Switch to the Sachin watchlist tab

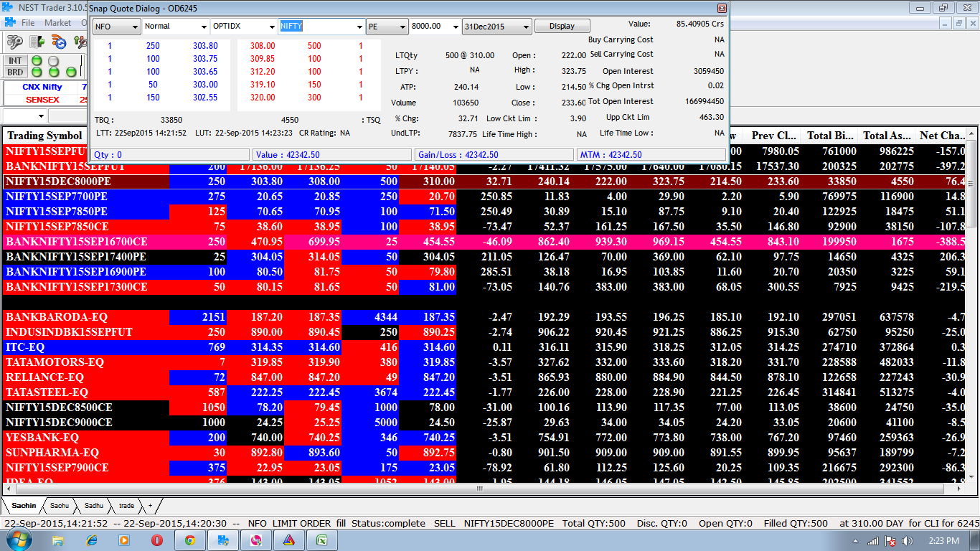[24, 506]
